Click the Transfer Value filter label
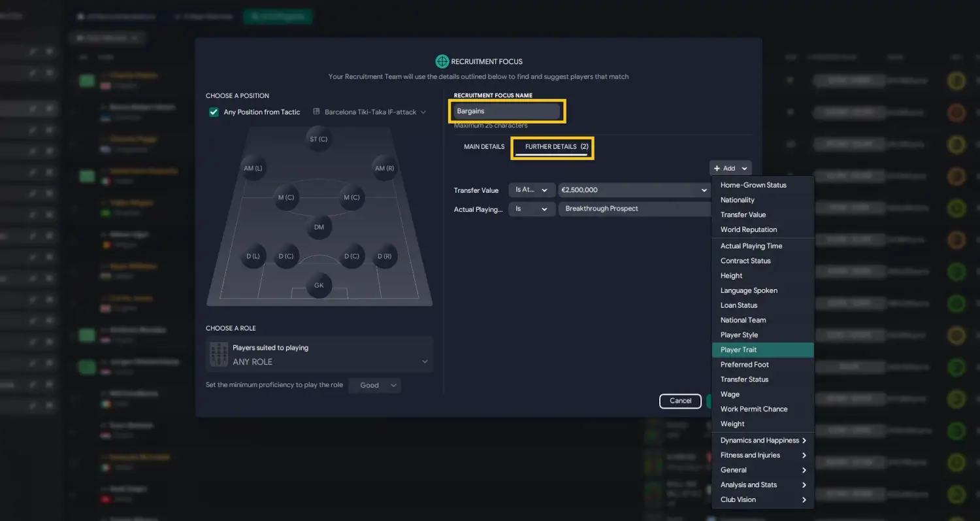The height and width of the screenshot is (521, 980). coord(476,190)
